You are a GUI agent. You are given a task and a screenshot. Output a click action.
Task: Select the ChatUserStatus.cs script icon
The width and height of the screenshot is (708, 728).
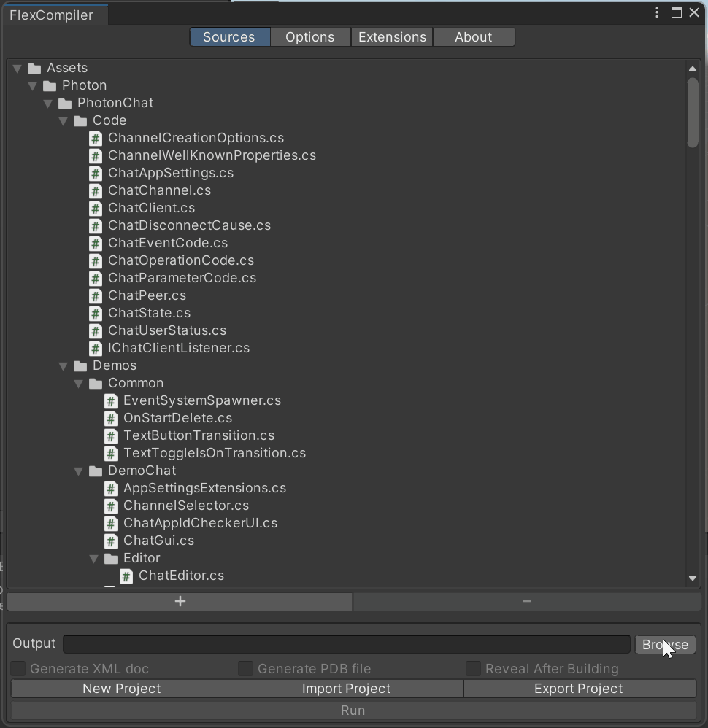96,331
